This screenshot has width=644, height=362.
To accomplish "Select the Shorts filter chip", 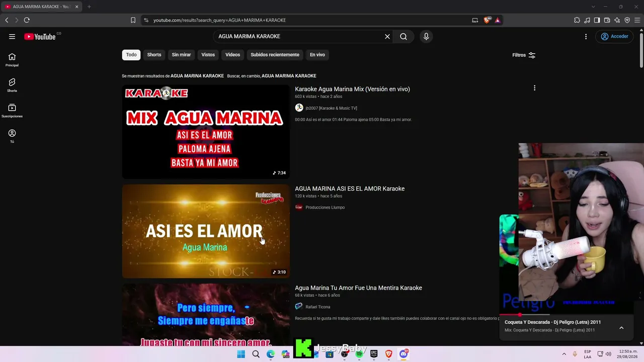I will pos(154,55).
